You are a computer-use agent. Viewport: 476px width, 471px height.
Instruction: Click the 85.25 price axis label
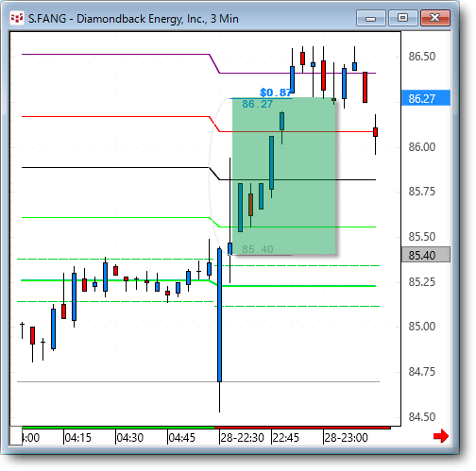[x=422, y=282]
